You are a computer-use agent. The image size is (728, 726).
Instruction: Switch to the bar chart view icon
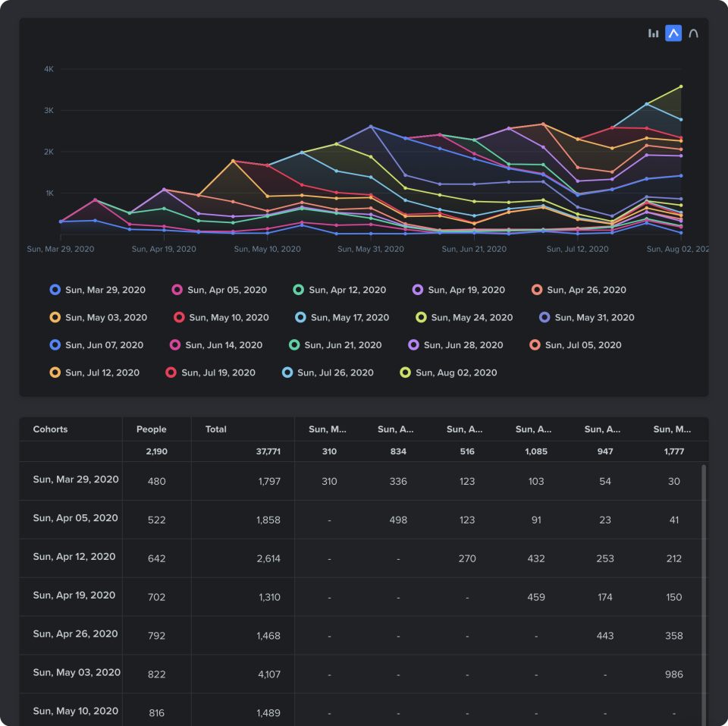tap(653, 33)
